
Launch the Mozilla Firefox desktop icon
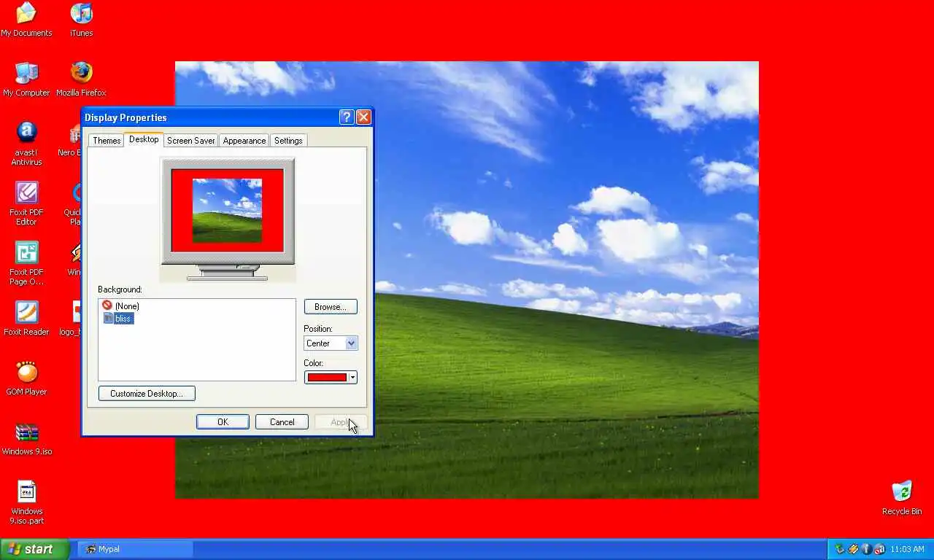(x=81, y=79)
